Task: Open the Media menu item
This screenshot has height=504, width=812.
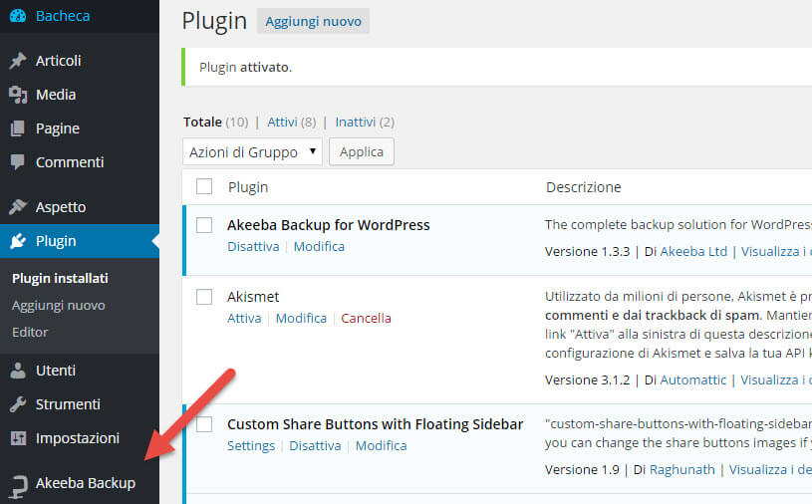Action: (56, 95)
